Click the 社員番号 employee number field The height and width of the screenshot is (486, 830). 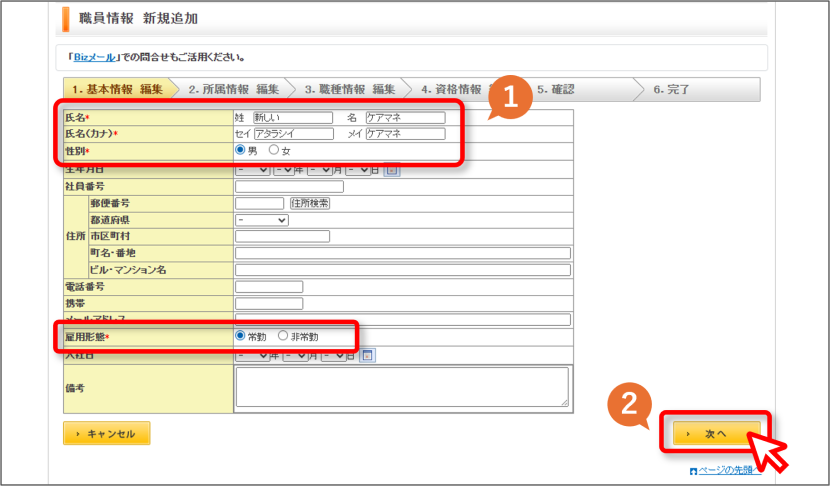(290, 186)
